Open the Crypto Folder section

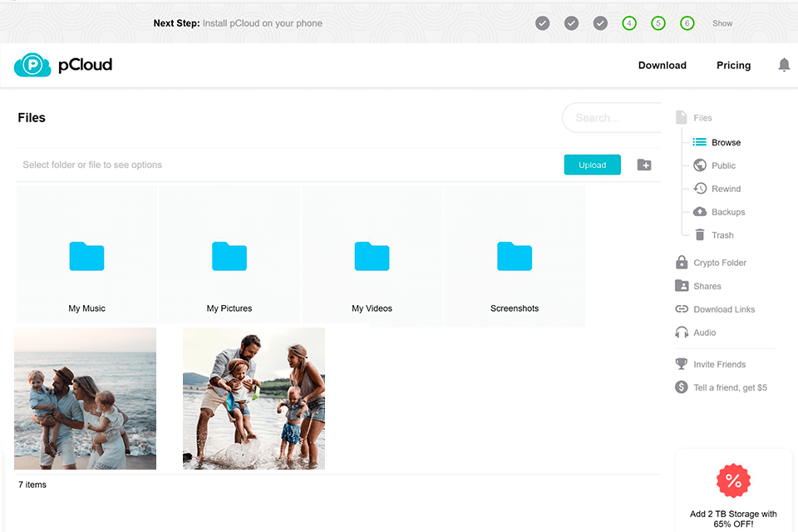(x=718, y=262)
